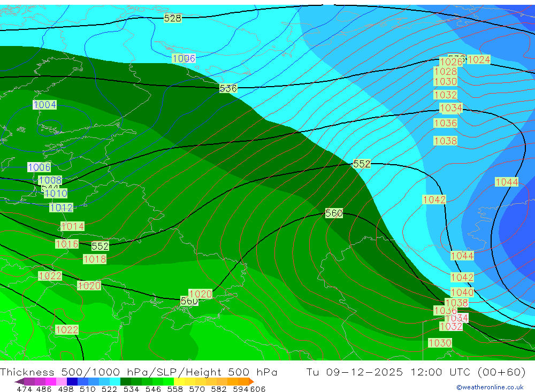The width and height of the screenshot is (535, 392).
Task: Click the legend value 522
Action: pyautogui.click(x=109, y=389)
